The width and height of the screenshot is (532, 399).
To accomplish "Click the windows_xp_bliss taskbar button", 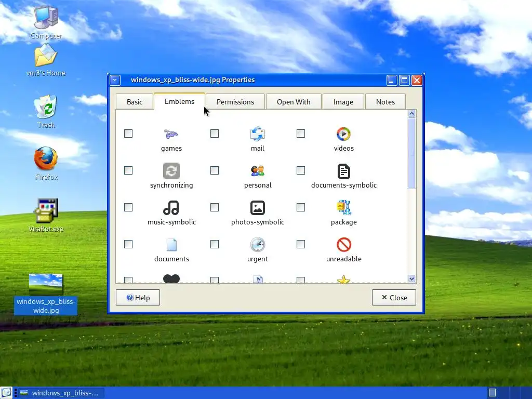I will 61,393.
